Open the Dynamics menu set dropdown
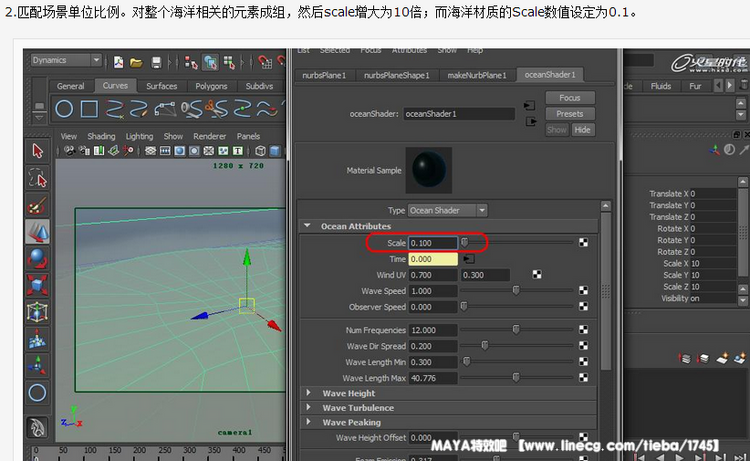Screen dimensions: 750x461 [66, 60]
